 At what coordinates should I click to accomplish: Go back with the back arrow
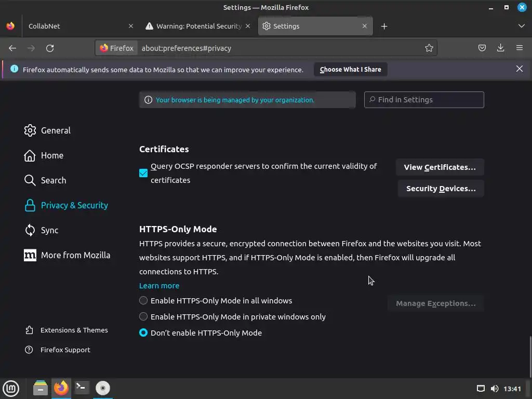click(x=12, y=48)
